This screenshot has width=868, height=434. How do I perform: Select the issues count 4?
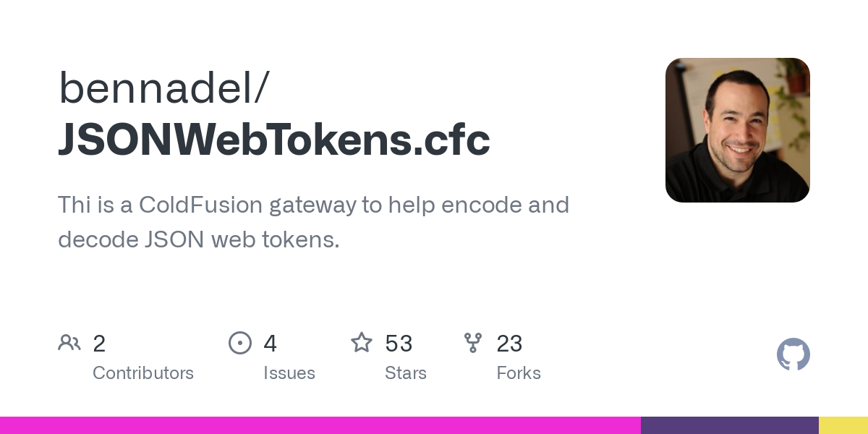tap(271, 344)
